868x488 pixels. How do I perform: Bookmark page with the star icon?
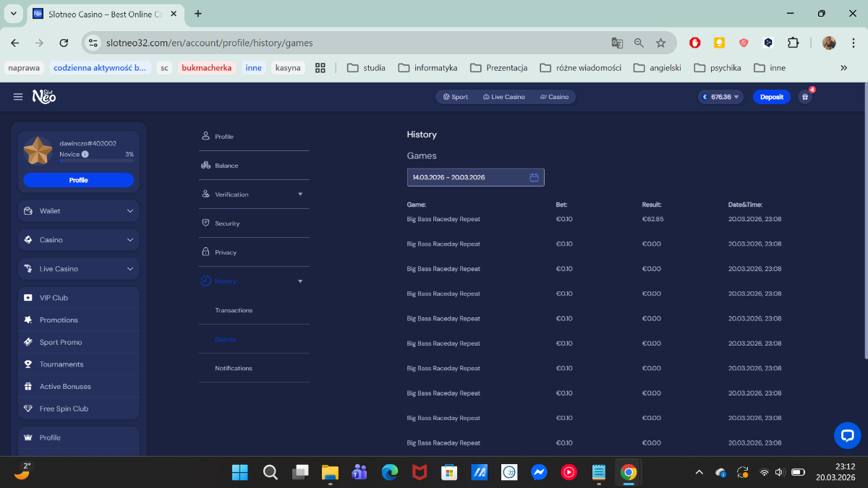(660, 43)
